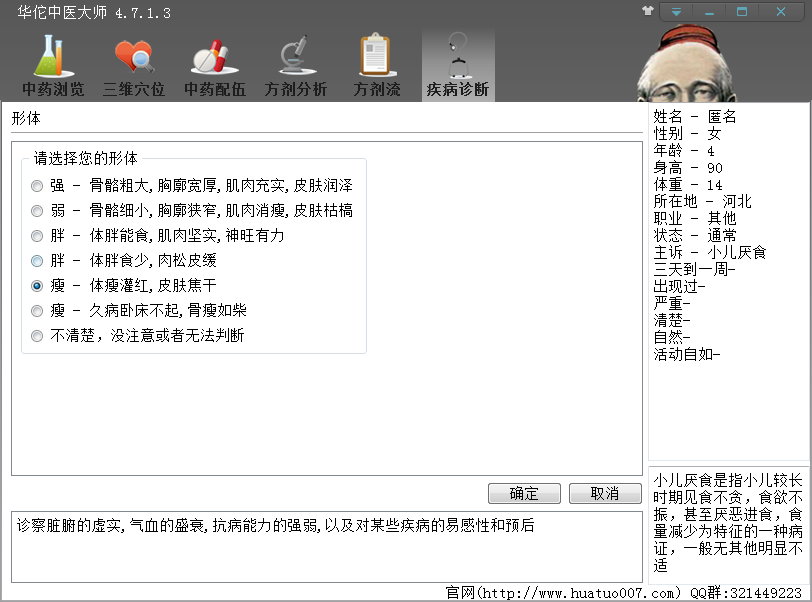The height and width of the screenshot is (602, 812).
Task: Click the clipboard icon in the toolbar
Action: [376, 57]
